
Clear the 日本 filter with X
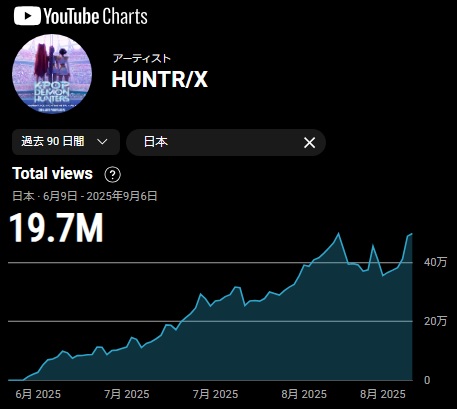pos(309,143)
